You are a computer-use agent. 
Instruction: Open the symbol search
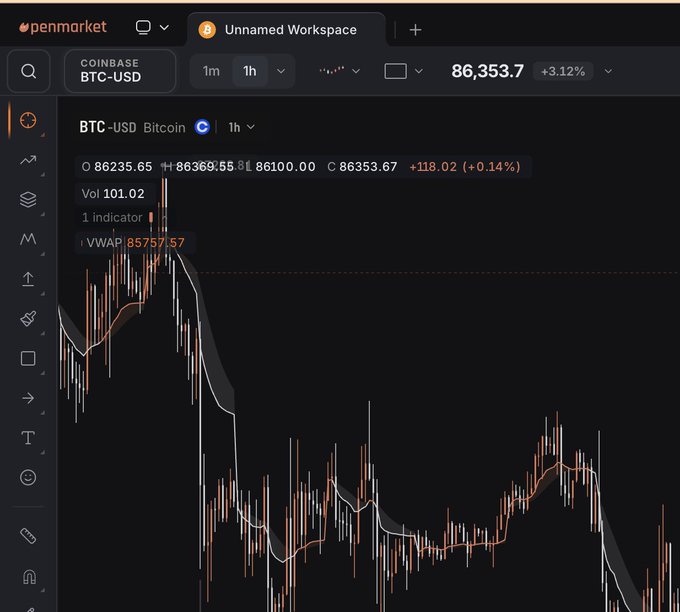29,71
